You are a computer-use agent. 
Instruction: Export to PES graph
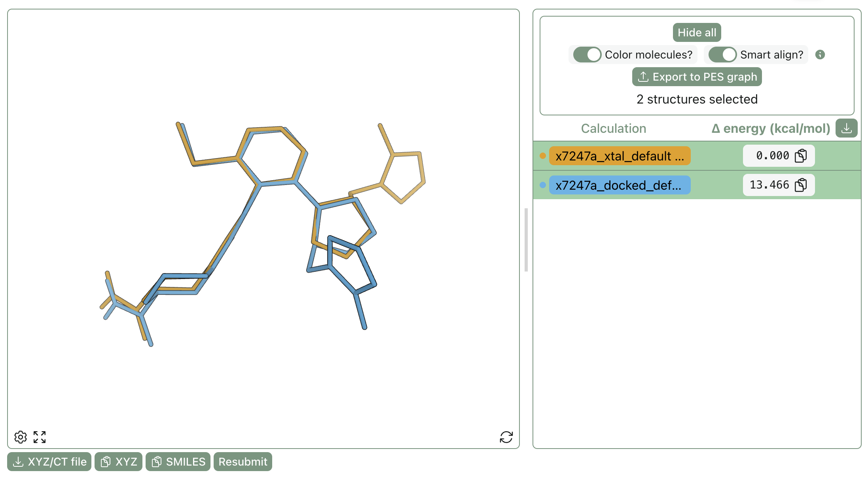tap(697, 77)
